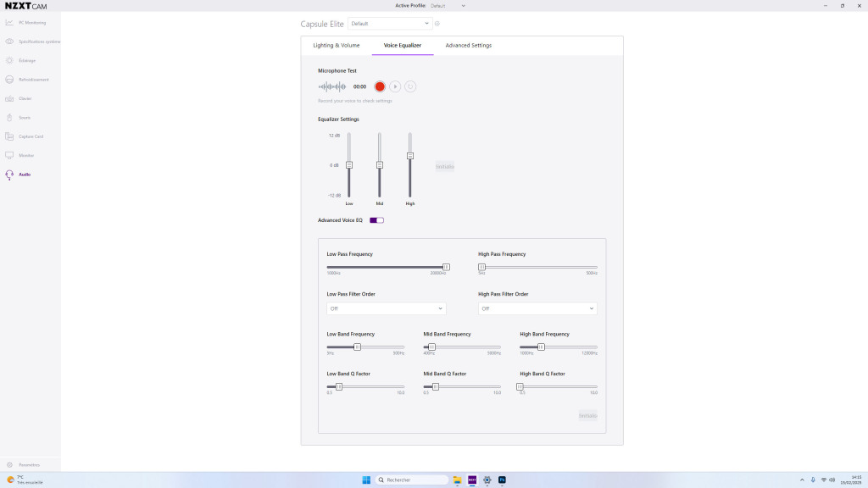The height and width of the screenshot is (488, 868).
Task: Open the network tray icon
Action: pos(823,480)
